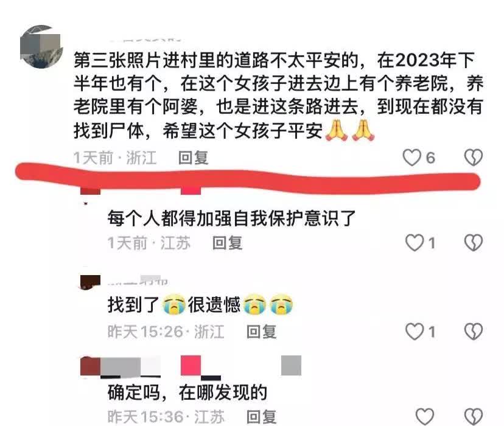Open avatar of 确定吗 commenter
Viewport: 504px width, 426px height.
90,366
